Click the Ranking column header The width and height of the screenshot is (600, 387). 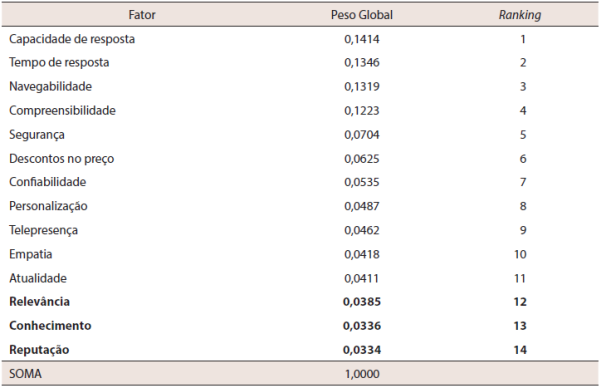click(x=520, y=15)
